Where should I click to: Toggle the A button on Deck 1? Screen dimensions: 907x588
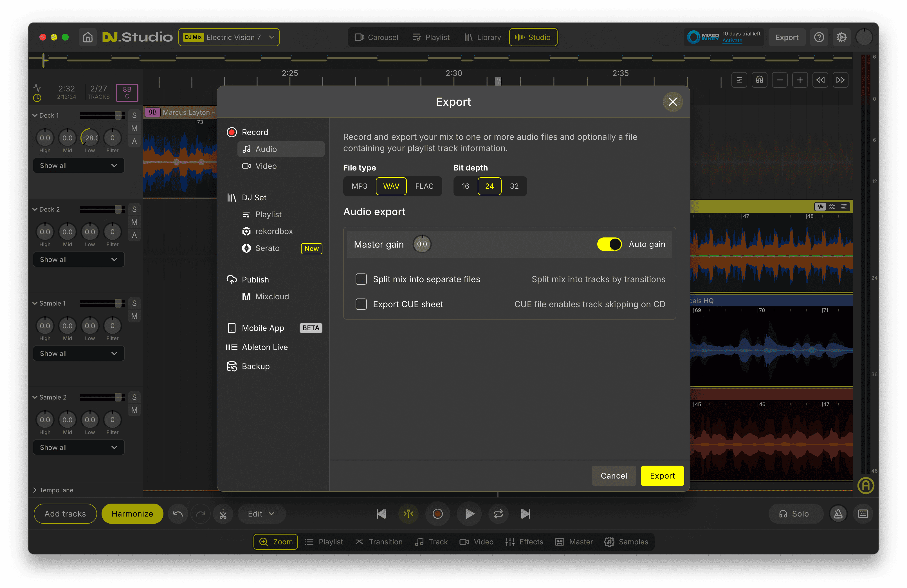(134, 142)
